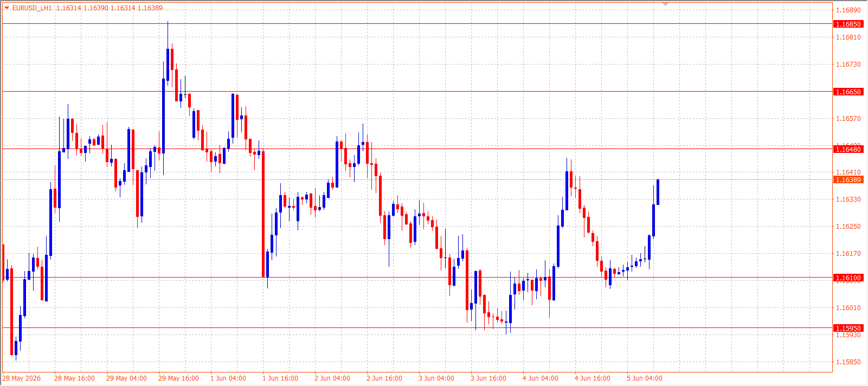
Task: Click the 1.15850 price scale value
Action: pos(848,362)
